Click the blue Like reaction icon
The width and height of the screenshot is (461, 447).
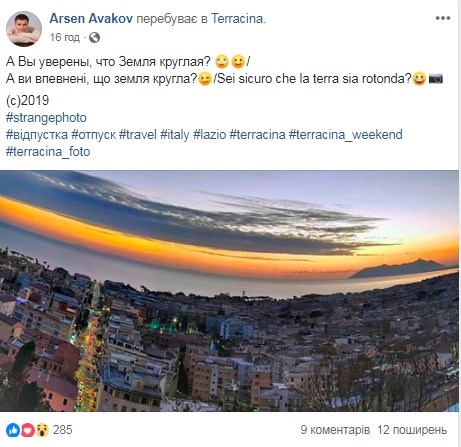tap(13, 430)
